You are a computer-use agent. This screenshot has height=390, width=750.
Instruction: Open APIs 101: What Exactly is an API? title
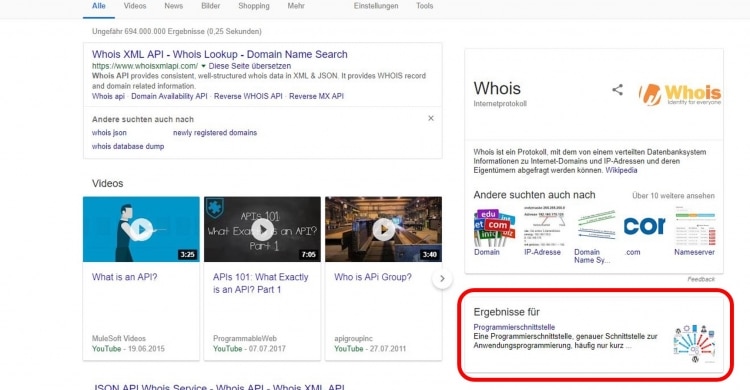(x=261, y=283)
